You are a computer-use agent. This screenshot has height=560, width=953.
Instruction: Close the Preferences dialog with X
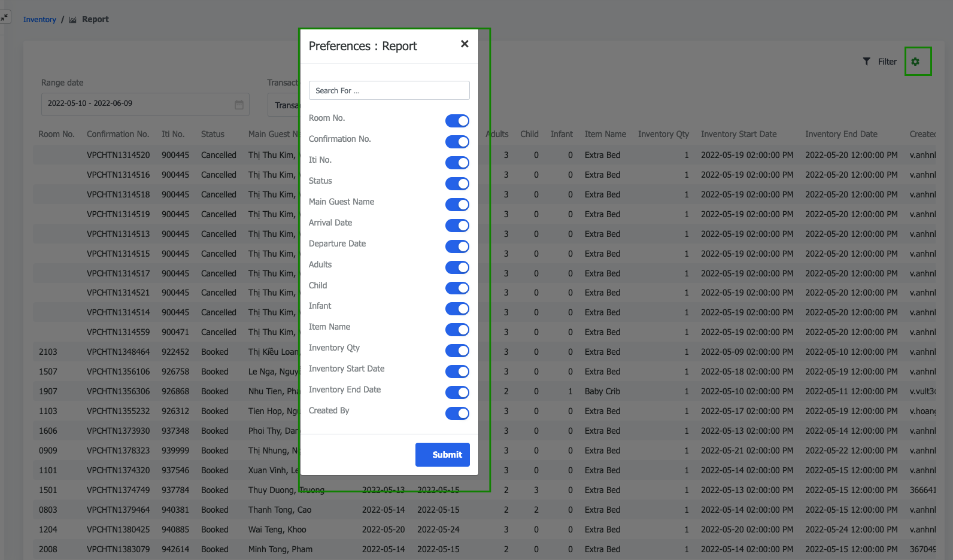point(465,44)
